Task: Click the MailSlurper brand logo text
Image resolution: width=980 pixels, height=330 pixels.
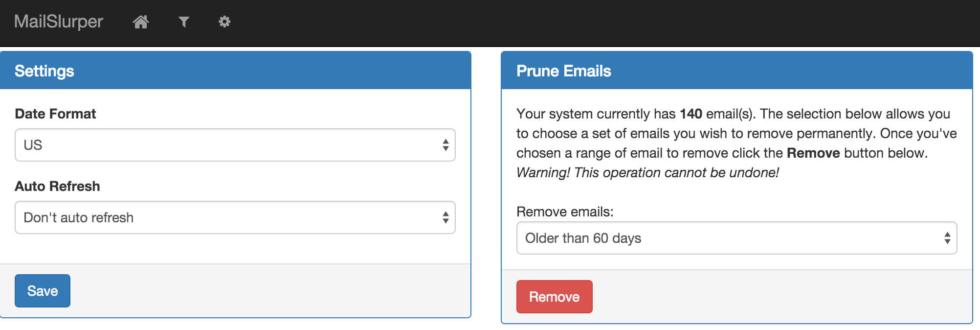Action: 59,22
